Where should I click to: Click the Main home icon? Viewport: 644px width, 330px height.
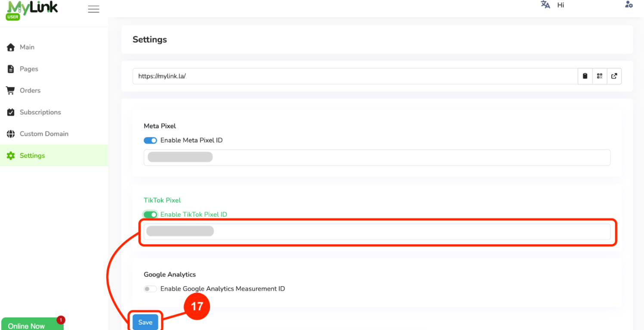11,47
